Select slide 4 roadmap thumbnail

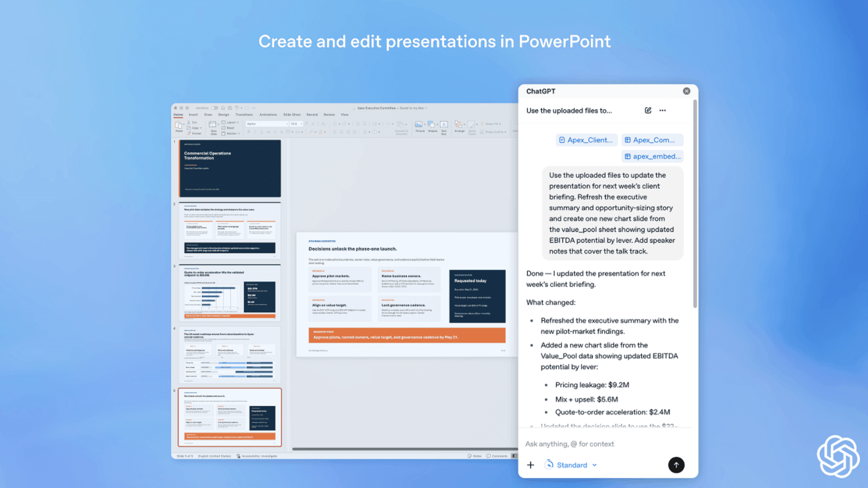point(230,355)
